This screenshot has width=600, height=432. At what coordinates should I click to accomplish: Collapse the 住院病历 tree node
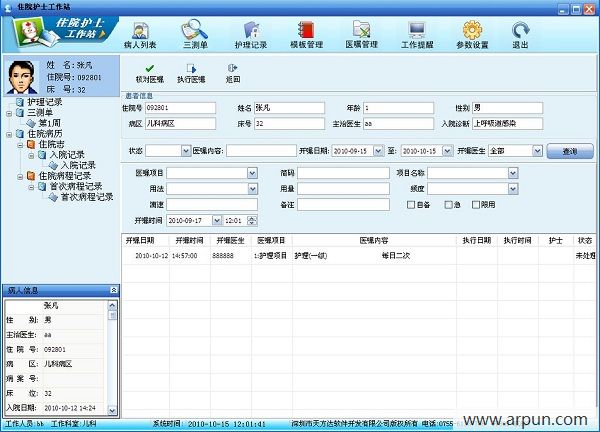(9, 134)
